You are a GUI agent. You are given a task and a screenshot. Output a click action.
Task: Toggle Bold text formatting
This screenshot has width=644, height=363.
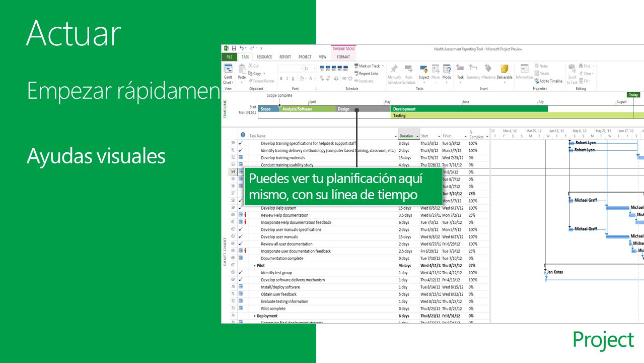pyautogui.click(x=281, y=79)
